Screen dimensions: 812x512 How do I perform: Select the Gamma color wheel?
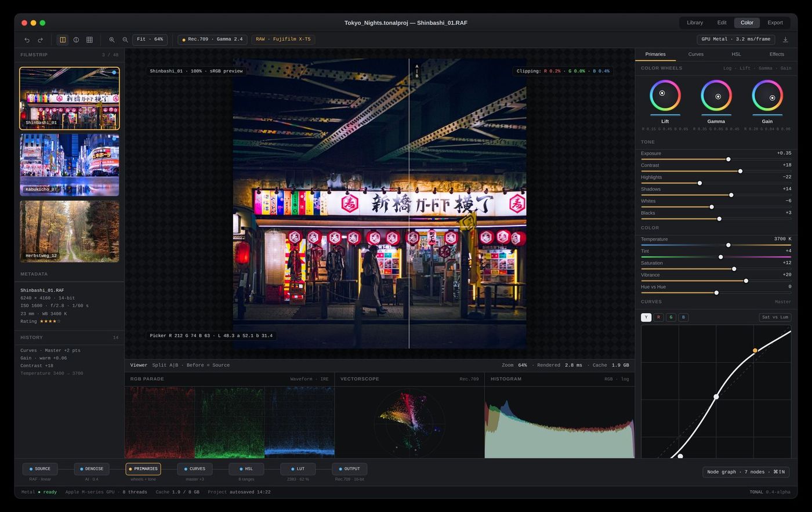pyautogui.click(x=716, y=96)
